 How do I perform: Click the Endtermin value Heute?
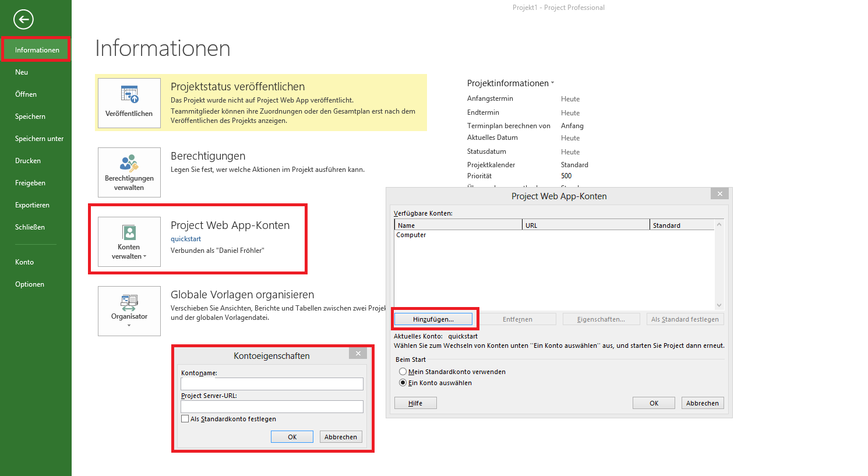tap(570, 113)
